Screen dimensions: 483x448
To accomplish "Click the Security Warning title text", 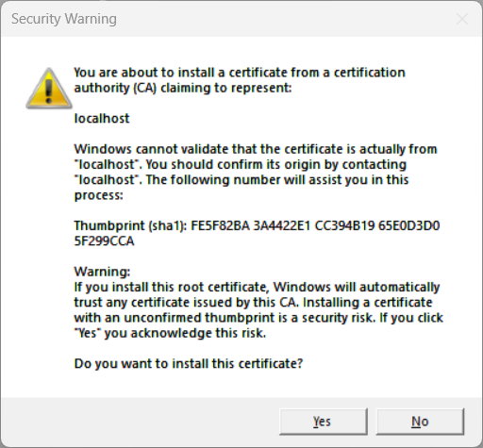I will [64, 19].
